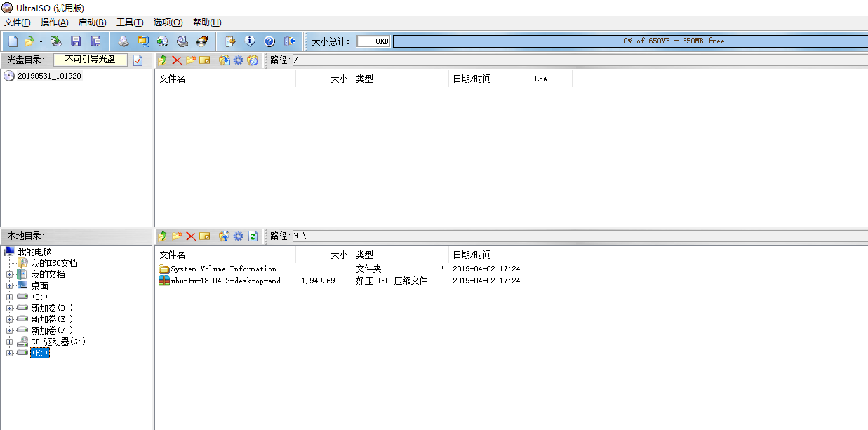
Task: Go up one level in local directory pane
Action: pos(163,236)
